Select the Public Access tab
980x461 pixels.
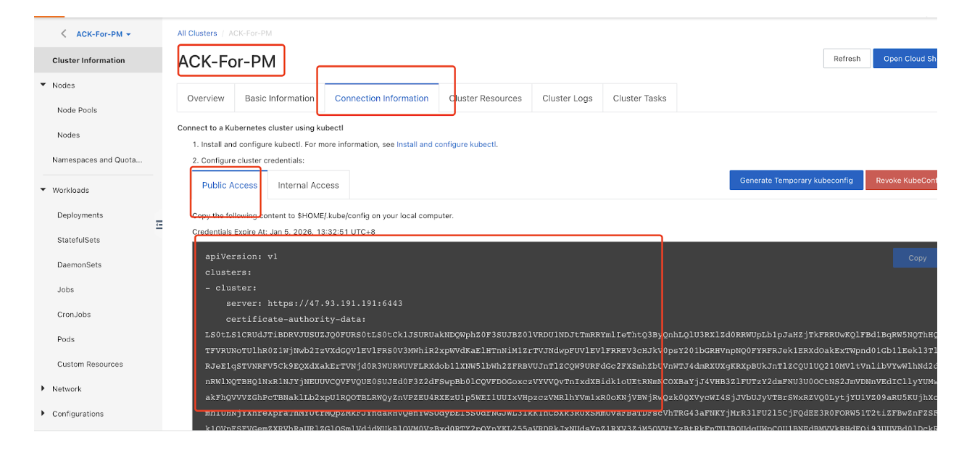tap(230, 186)
